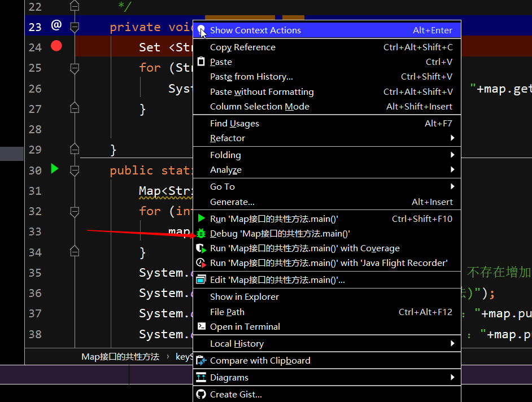Select Create Gist...
Viewport: 532px width, 402px height.
coord(327,394)
